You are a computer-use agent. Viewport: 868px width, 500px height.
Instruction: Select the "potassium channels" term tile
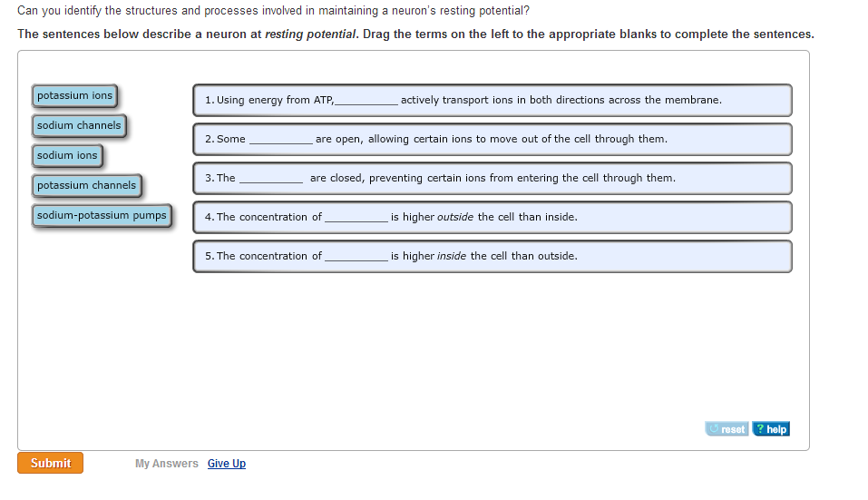click(86, 185)
